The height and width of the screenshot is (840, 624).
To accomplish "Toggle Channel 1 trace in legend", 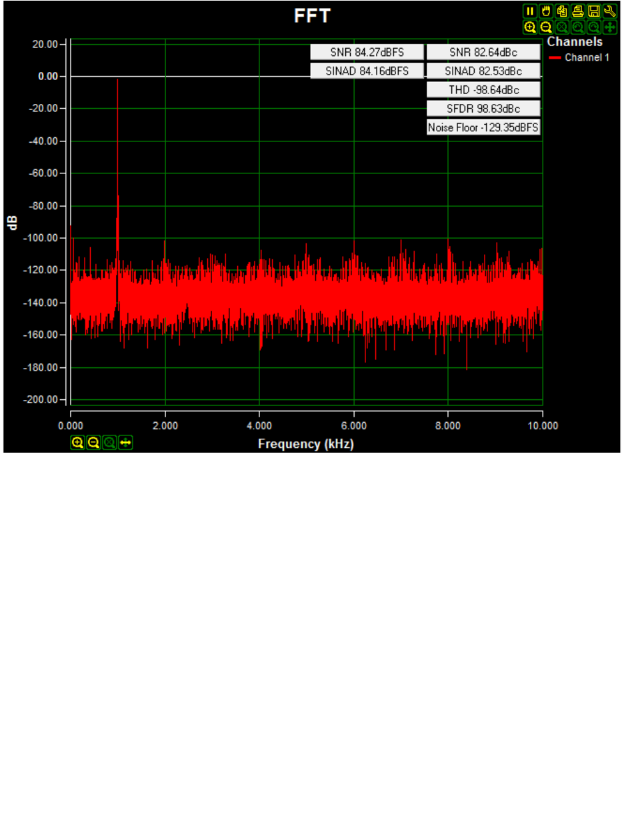I will tap(587, 58).
